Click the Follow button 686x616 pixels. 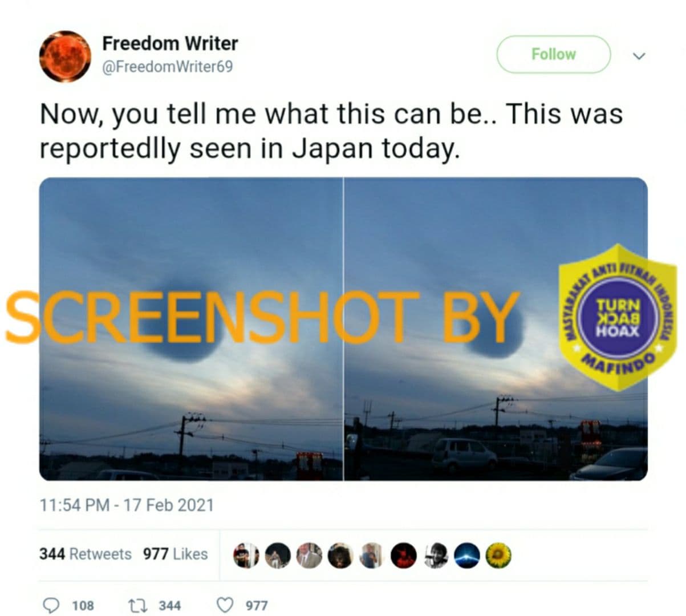click(554, 54)
